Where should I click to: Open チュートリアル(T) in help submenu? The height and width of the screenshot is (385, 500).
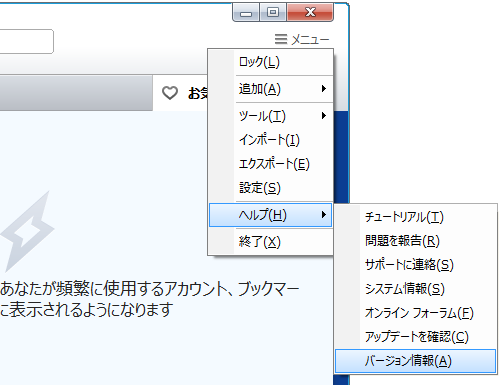pos(415,217)
